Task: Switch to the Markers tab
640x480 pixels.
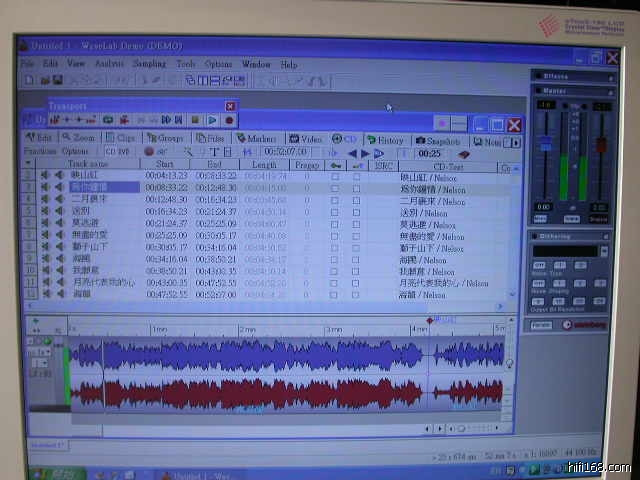Action: pos(257,139)
